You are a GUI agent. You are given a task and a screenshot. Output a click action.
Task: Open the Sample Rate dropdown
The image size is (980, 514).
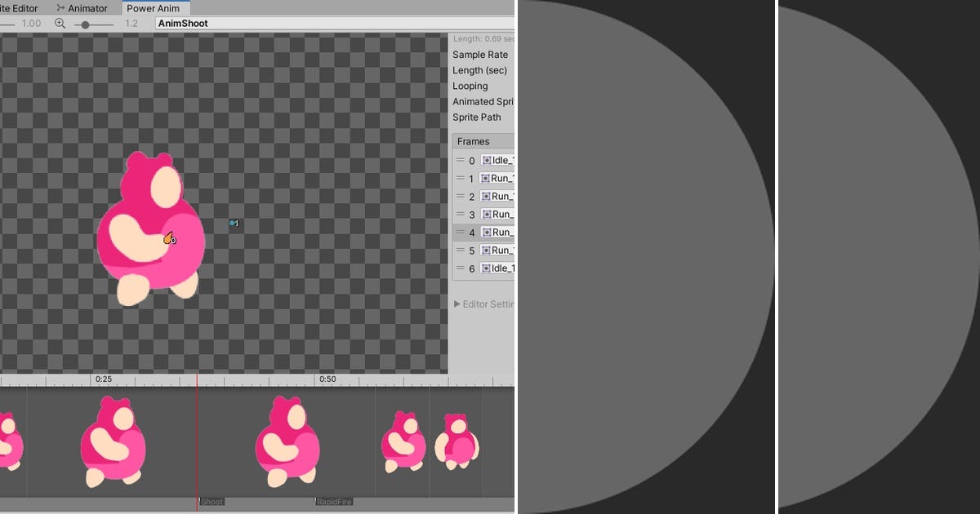[479, 55]
